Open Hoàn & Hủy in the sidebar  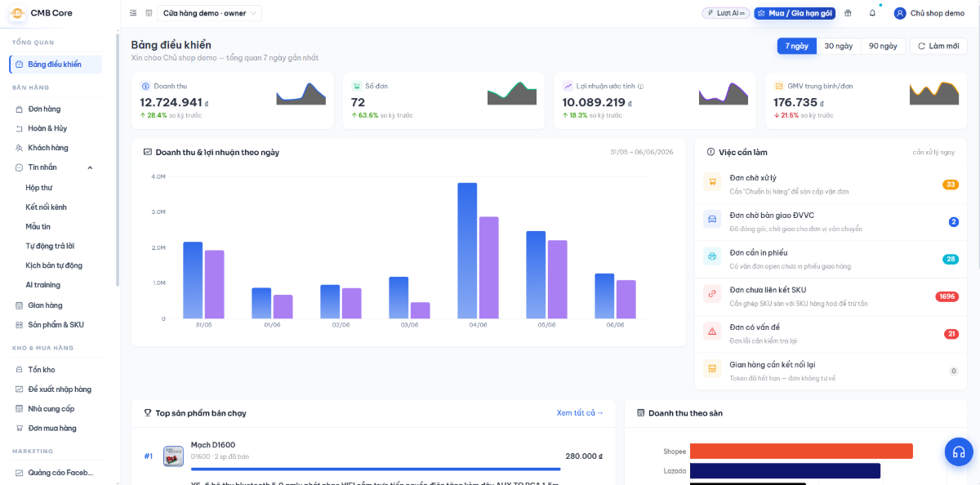(56, 128)
